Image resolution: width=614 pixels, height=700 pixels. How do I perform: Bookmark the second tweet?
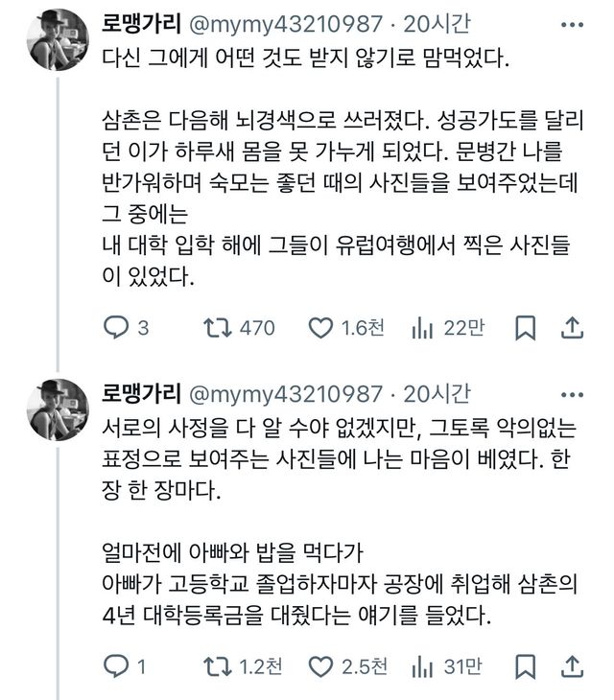[526, 665]
